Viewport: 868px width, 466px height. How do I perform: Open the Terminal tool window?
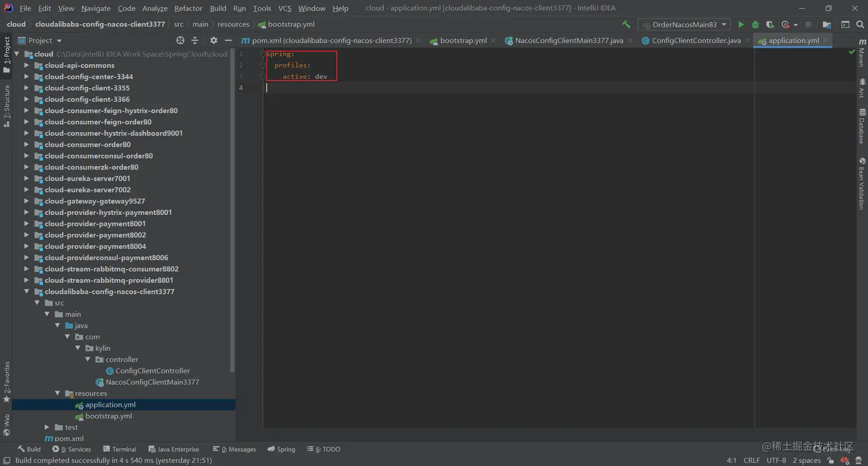point(119,449)
